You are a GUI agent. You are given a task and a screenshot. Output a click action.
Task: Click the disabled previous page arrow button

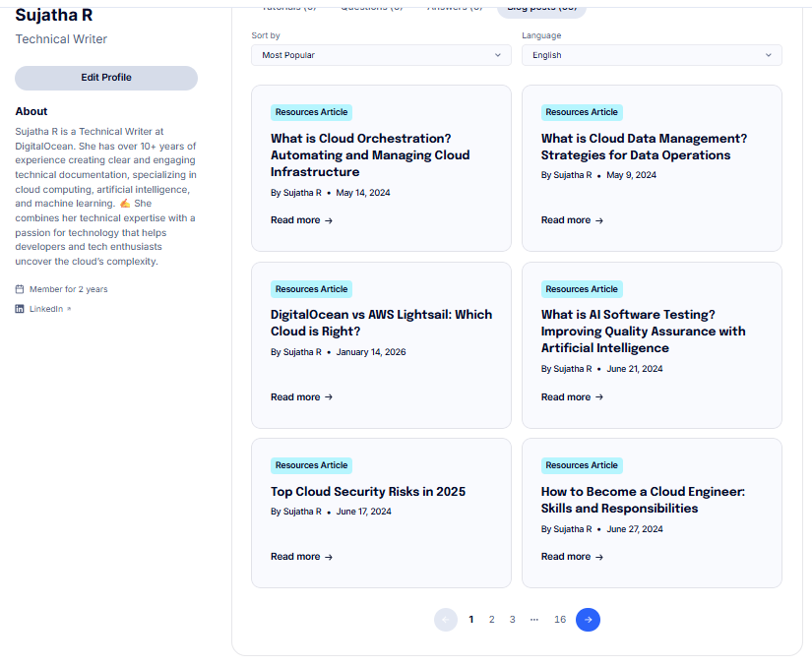446,620
